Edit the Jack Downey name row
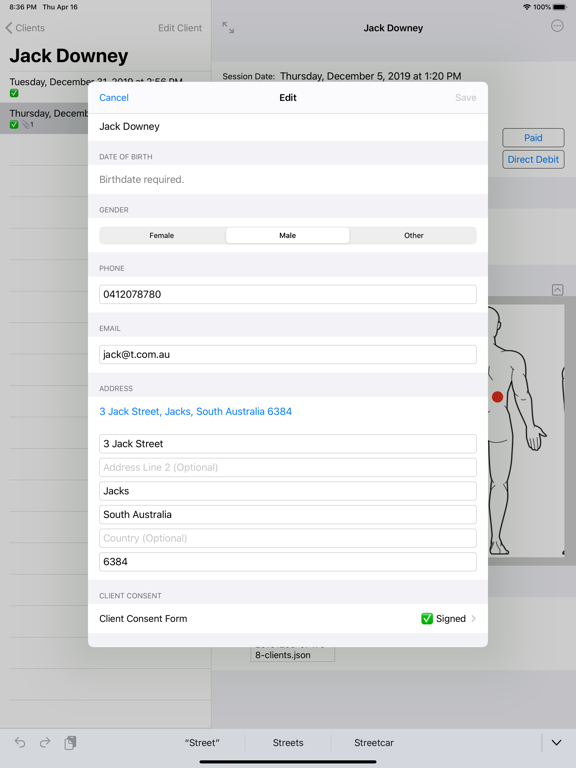Image resolution: width=576 pixels, height=768 pixels. click(288, 126)
